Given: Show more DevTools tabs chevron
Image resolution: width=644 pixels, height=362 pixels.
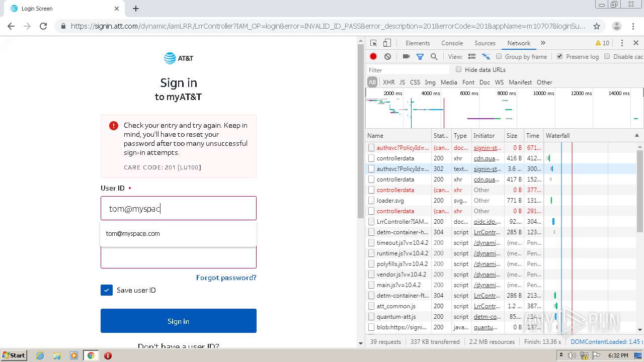Looking at the screenshot, I should coord(543,43).
